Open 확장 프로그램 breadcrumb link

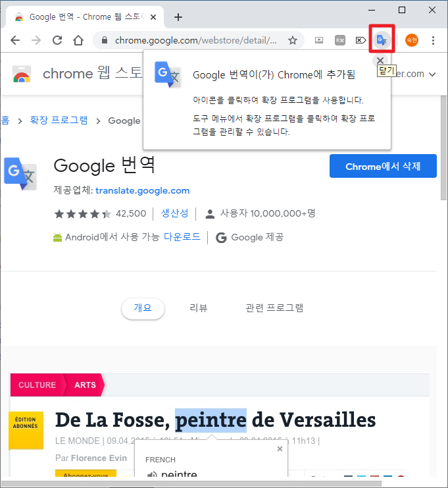coord(59,120)
